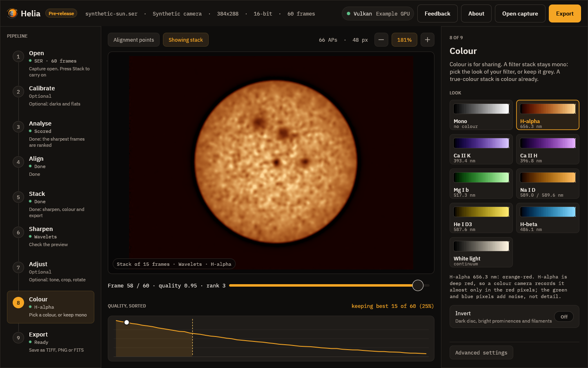
Task: Zoom out with the minus button
Action: tap(381, 40)
